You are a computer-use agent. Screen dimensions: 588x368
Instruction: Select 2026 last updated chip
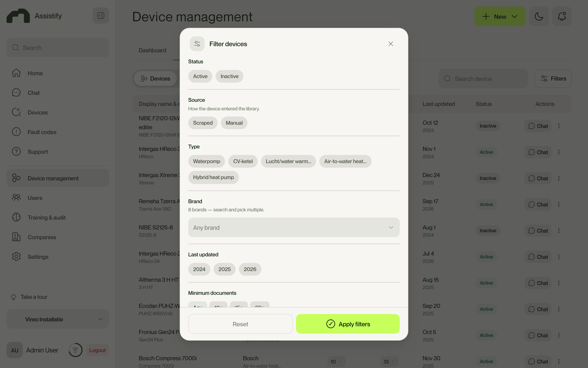coord(250,269)
